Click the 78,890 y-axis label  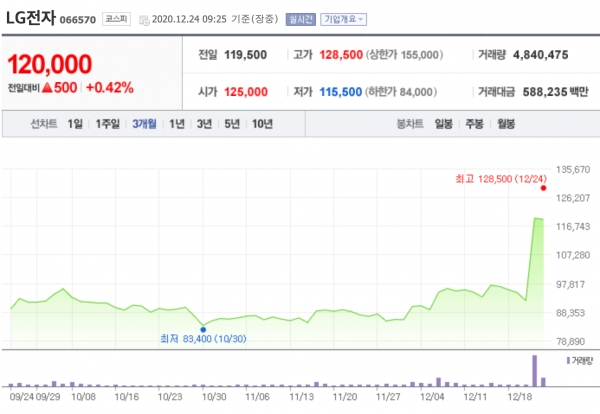pos(571,341)
